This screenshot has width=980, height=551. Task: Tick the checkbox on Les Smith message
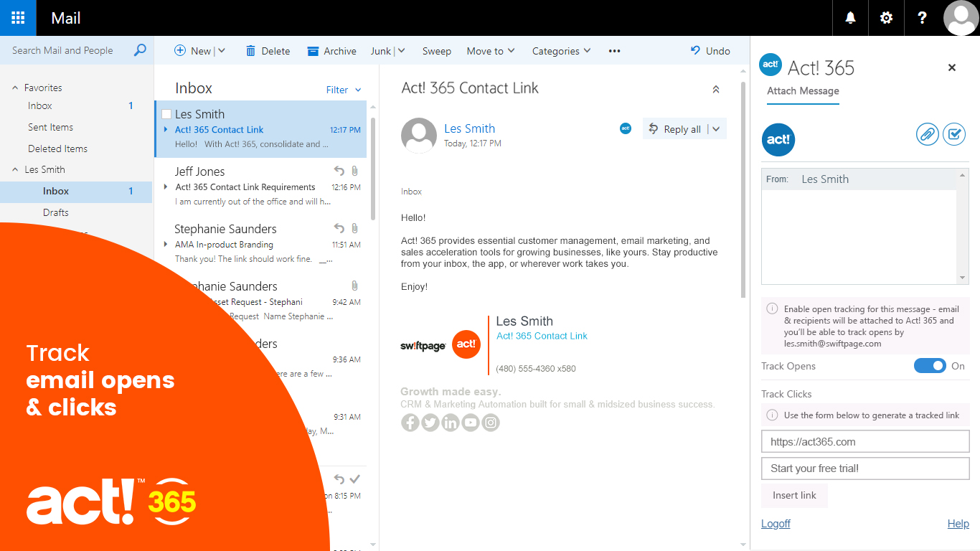pos(166,114)
